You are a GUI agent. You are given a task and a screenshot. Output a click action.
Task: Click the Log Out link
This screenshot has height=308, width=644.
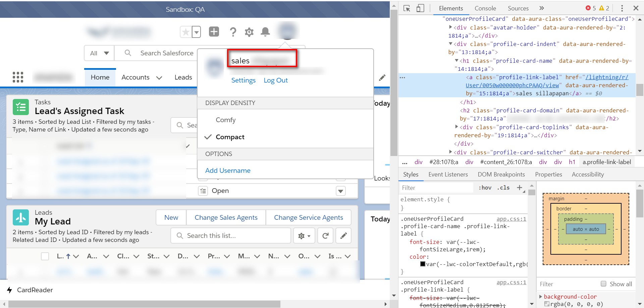[275, 80]
